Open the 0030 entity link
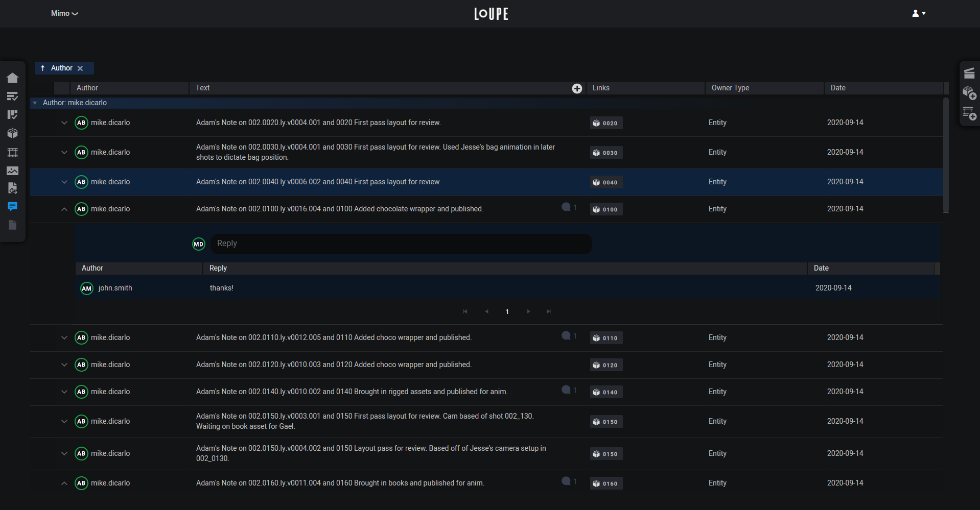The width and height of the screenshot is (980, 510). pyautogui.click(x=606, y=153)
